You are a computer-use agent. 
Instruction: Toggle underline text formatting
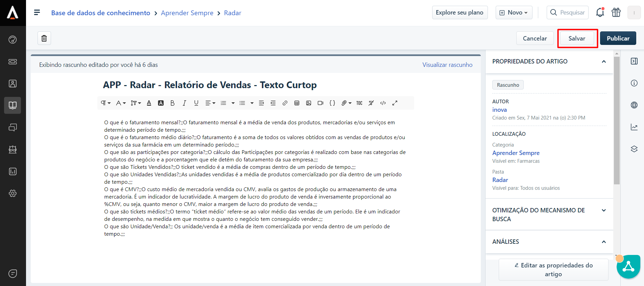[x=196, y=103]
